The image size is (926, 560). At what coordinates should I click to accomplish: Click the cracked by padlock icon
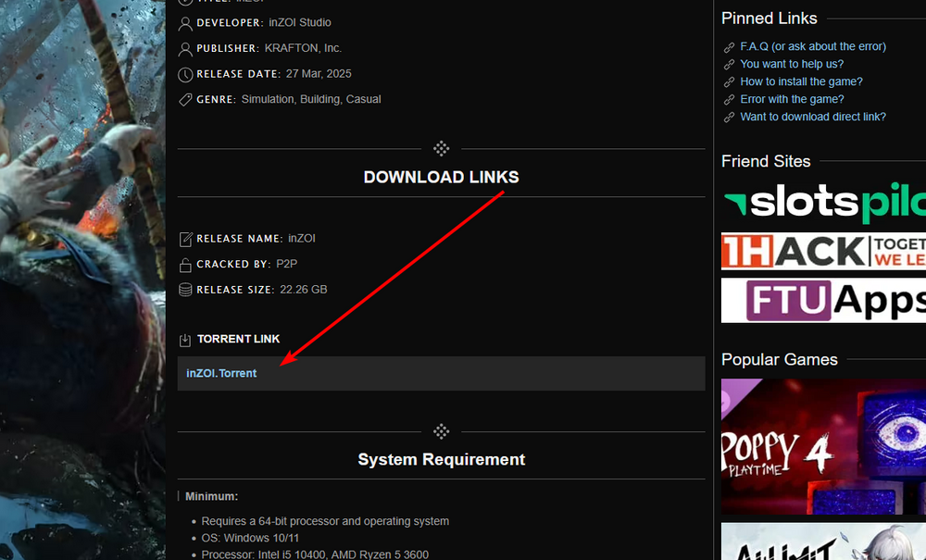coord(185,265)
